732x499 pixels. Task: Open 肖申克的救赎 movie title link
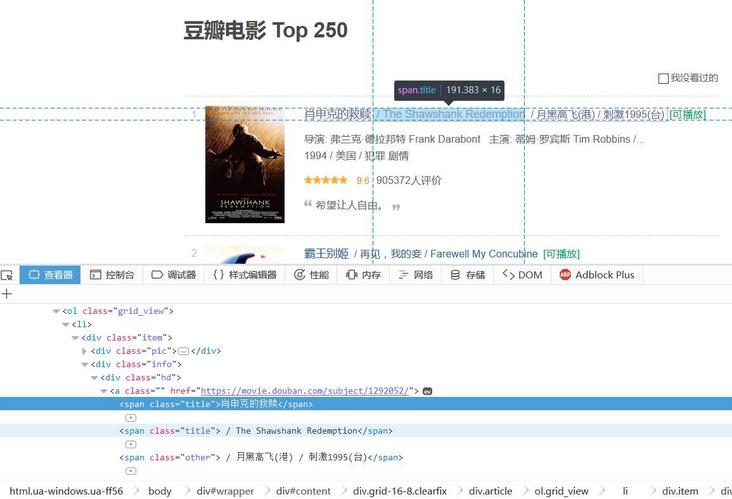tap(338, 114)
